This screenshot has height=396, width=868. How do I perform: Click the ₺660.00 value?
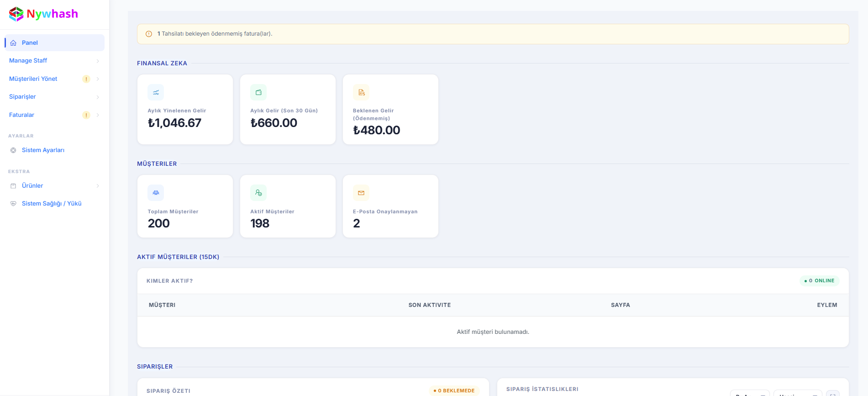pos(274,123)
